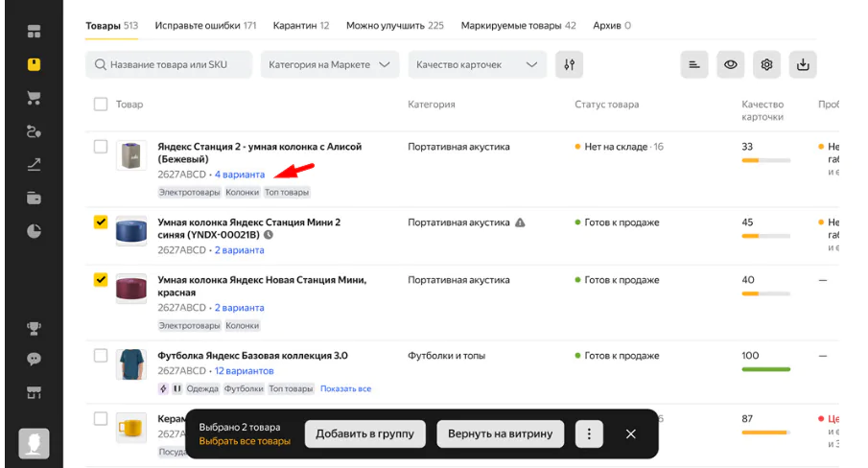Viewport: 868px width, 468px height.
Task: Click the list layout toolbar button
Action: (694, 64)
